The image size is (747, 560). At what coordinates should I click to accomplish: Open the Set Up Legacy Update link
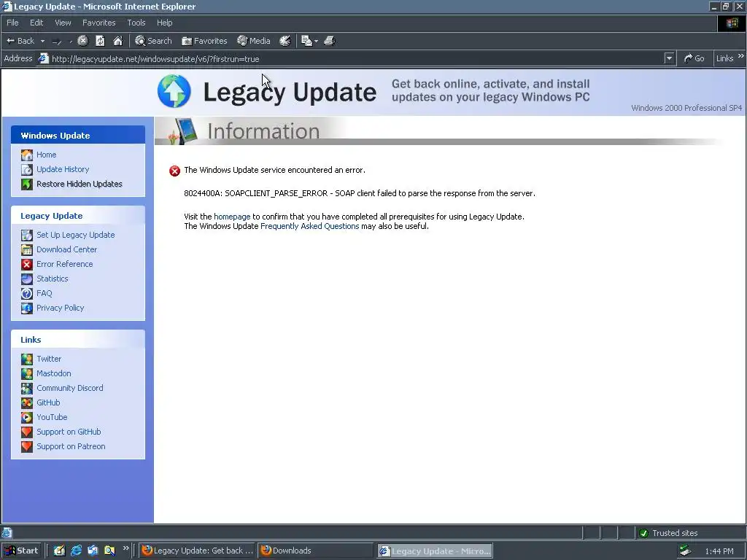point(76,236)
